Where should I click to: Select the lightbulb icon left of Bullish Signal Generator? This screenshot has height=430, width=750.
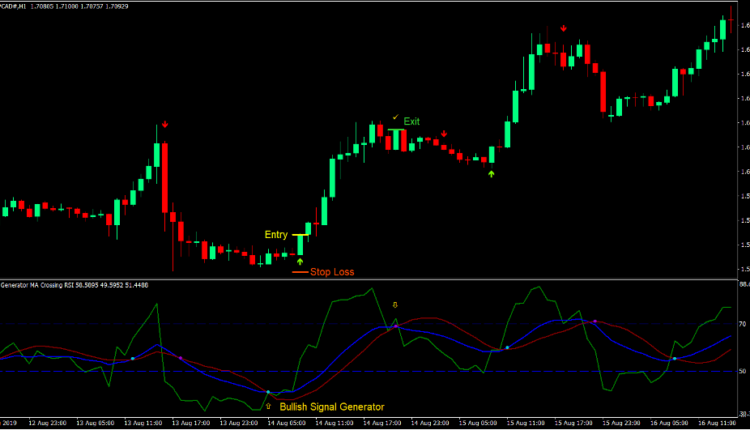268,407
